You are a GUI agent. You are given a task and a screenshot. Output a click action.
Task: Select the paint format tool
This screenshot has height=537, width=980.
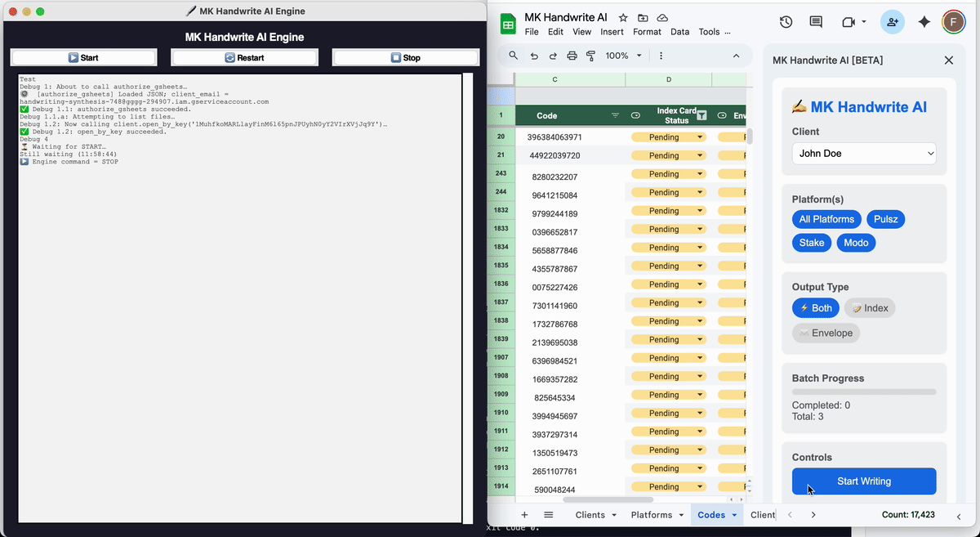pos(590,56)
